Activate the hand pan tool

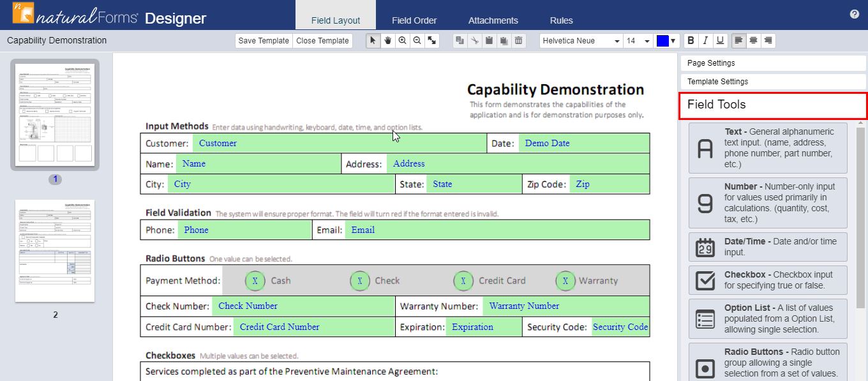coord(388,40)
